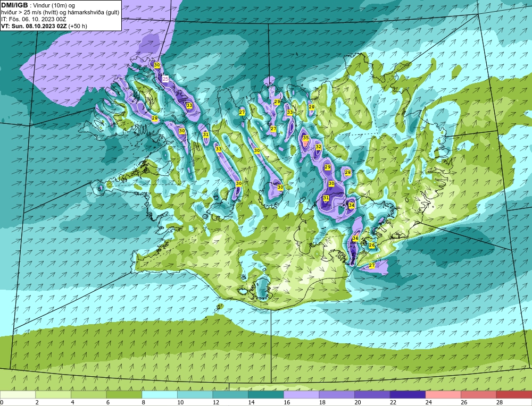
Task: Click the pale yellow 0–2 m/s legend swatch
Action: [x=18, y=394]
